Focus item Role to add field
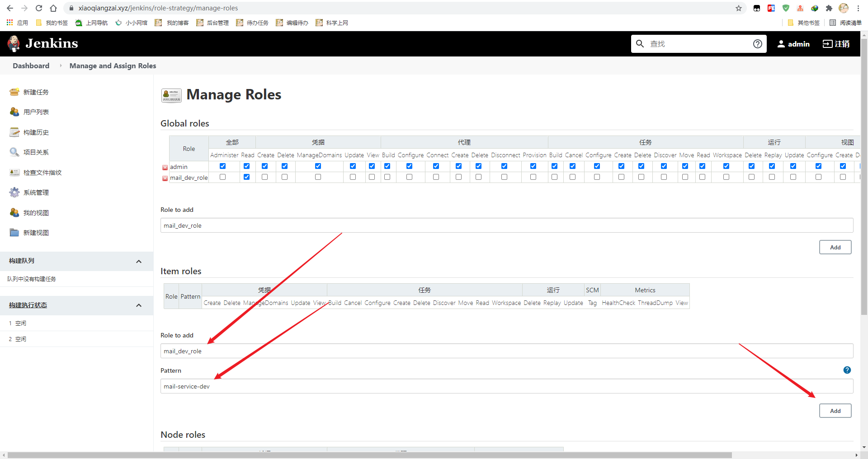 click(x=507, y=351)
